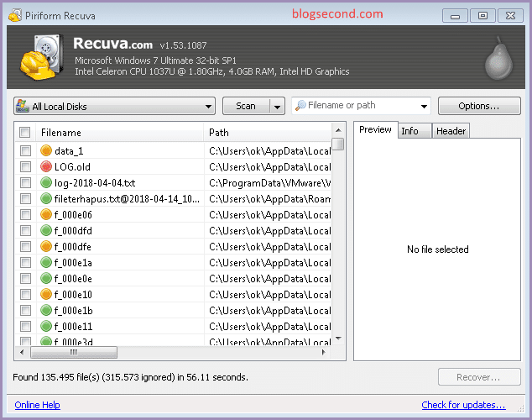The width and height of the screenshot is (532, 420).
Task: Click inside the Filename or path search field
Action: pos(362,106)
